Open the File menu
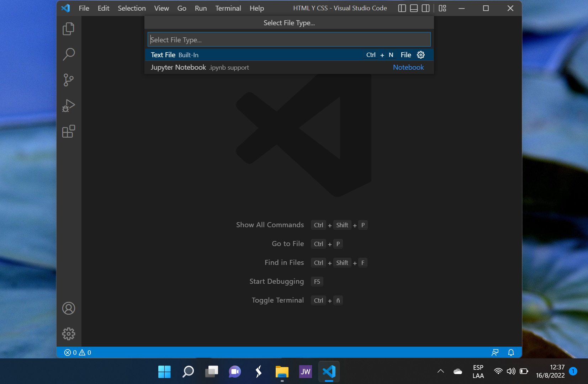The height and width of the screenshot is (384, 588). [x=84, y=8]
